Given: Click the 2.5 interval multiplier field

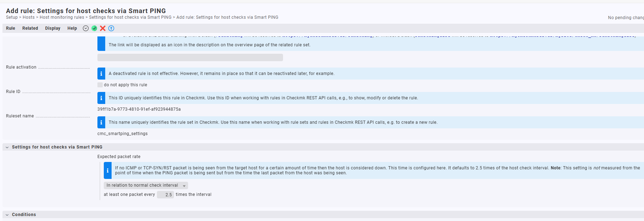Looking at the screenshot, I should point(165,194).
